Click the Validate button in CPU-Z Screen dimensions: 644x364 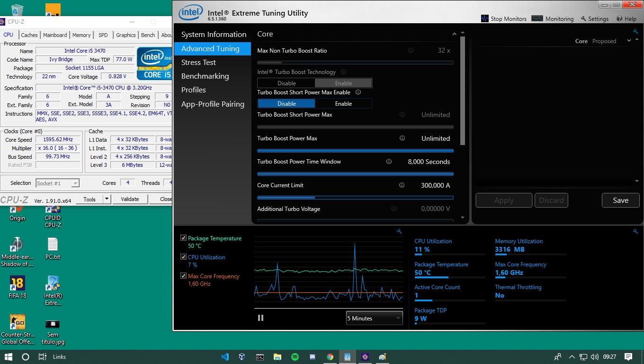[x=130, y=199]
